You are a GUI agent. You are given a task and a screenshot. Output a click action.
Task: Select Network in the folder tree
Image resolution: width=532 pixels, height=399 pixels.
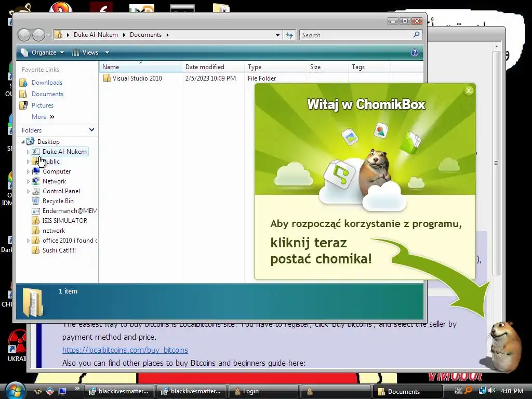point(54,181)
